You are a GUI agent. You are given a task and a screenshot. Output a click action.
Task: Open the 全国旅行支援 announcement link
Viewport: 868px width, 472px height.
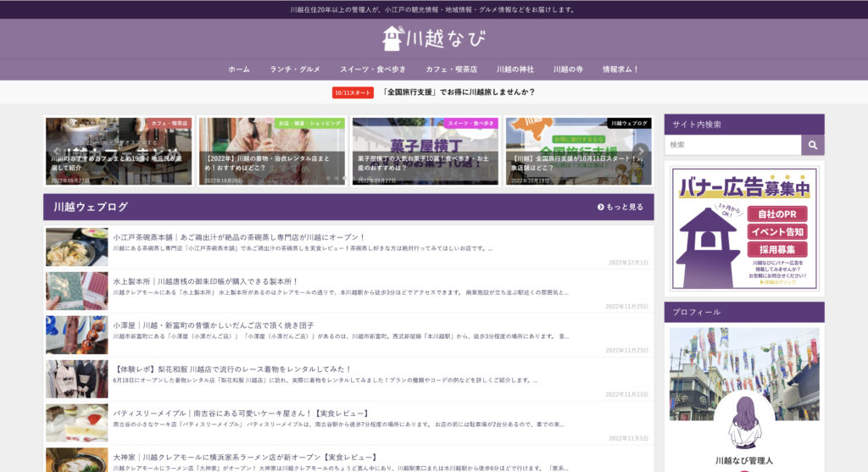point(458,92)
